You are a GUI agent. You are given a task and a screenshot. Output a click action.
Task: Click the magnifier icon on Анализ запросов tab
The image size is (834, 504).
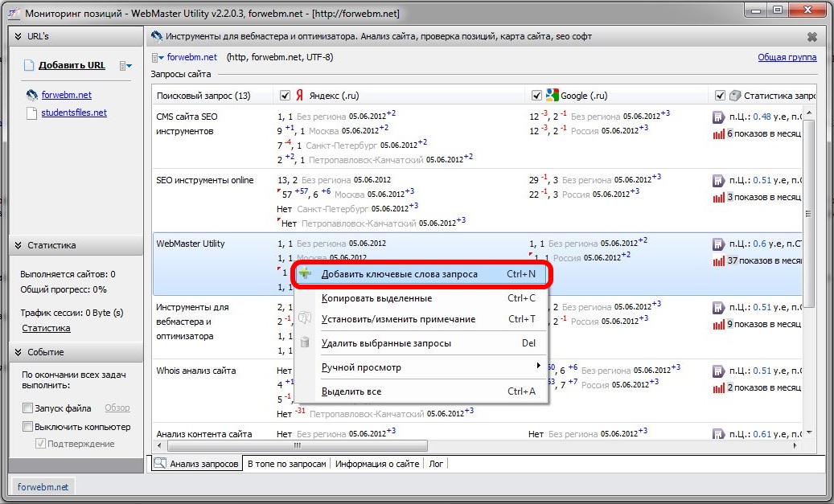pos(160,464)
